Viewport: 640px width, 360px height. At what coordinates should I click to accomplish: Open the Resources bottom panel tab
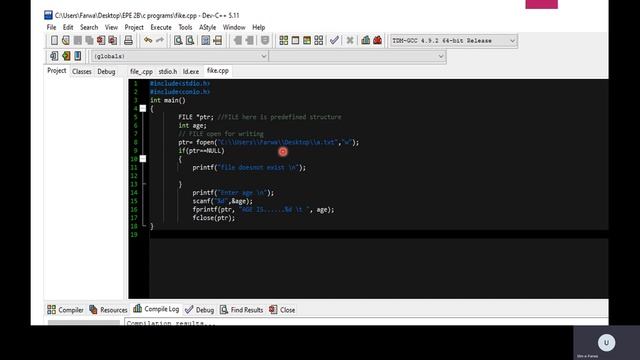click(108, 310)
